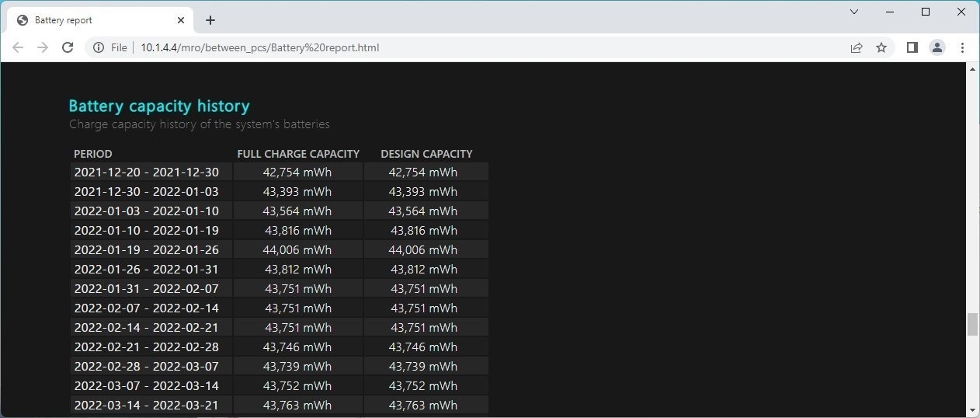Viewport: 980px width, 418px height.
Task: Open a new tab with plus button
Action: click(210, 20)
